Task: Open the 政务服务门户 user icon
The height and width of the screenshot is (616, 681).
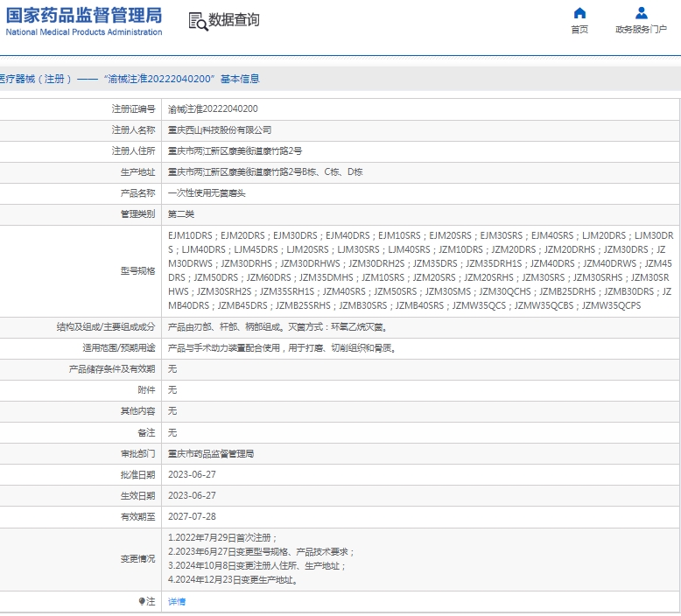Action: pos(641,13)
